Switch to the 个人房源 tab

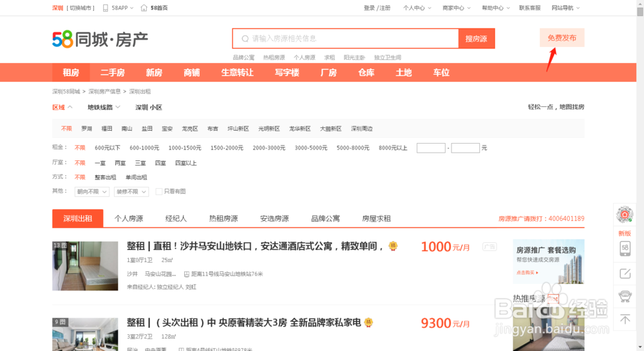pyautogui.click(x=129, y=218)
